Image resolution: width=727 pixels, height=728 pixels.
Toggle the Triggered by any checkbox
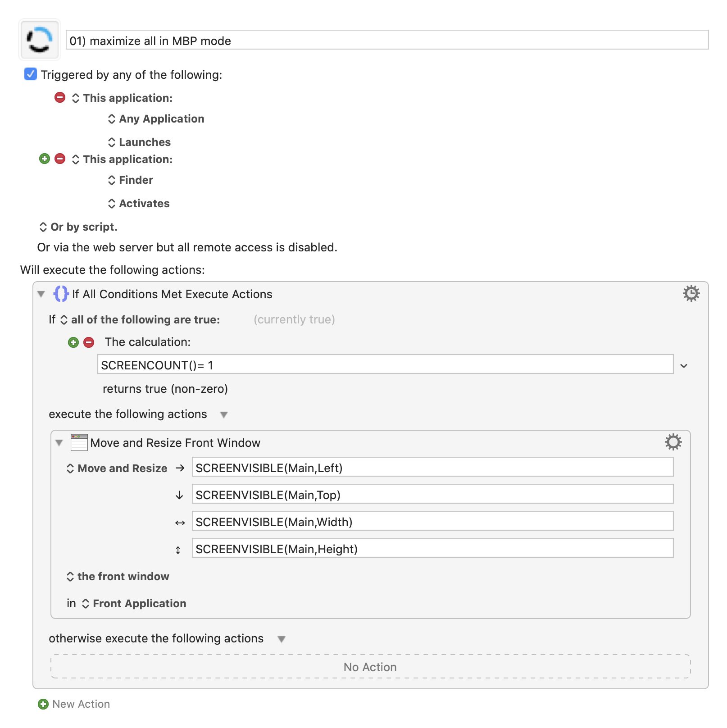(31, 74)
